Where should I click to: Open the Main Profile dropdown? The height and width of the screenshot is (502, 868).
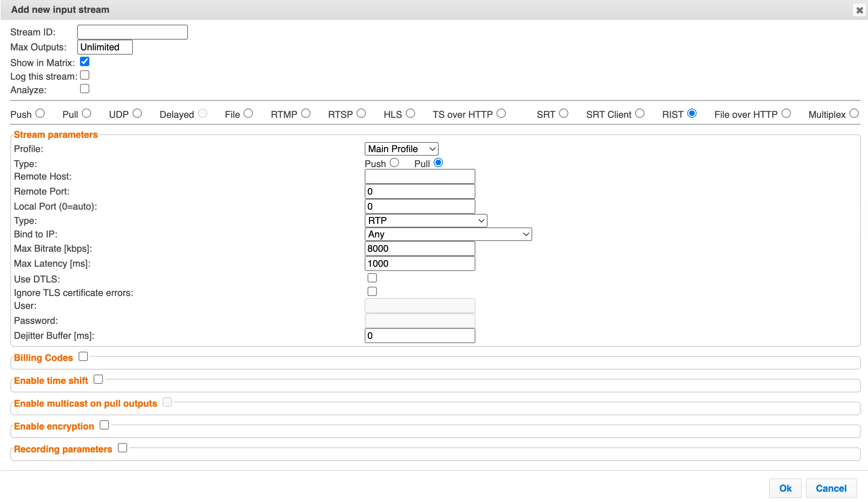(401, 149)
